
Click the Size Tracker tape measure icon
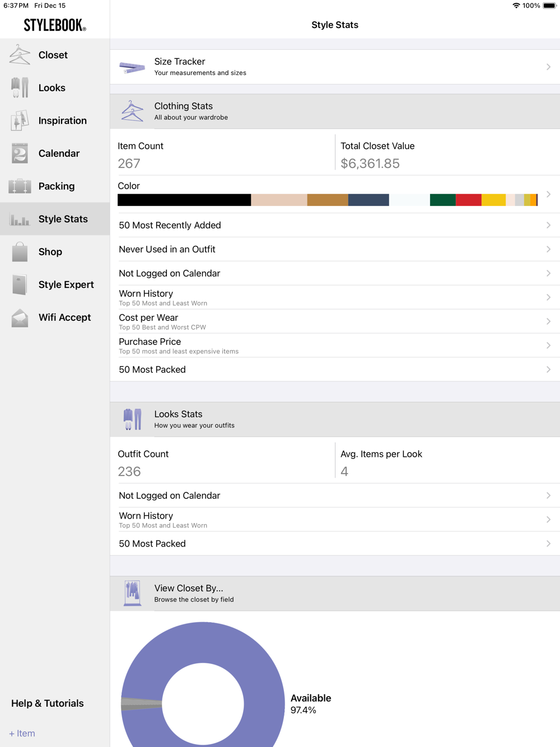pyautogui.click(x=132, y=68)
